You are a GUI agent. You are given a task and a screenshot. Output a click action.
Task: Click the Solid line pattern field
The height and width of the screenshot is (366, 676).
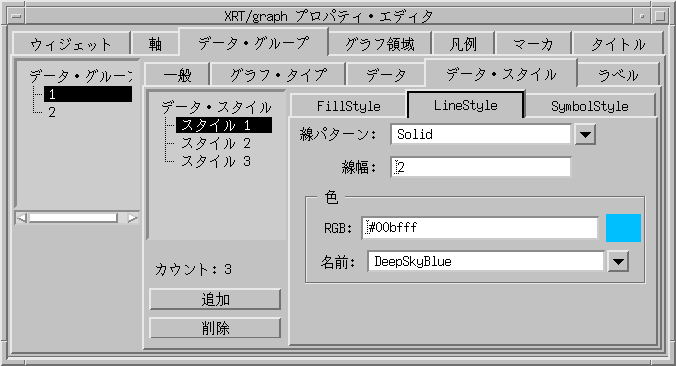pyautogui.click(x=481, y=134)
